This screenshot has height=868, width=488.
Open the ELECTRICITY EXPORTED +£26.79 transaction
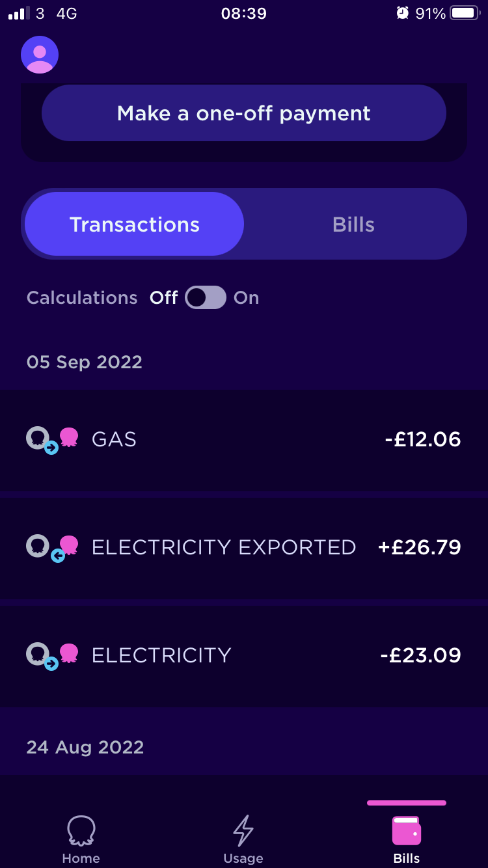[x=244, y=548]
